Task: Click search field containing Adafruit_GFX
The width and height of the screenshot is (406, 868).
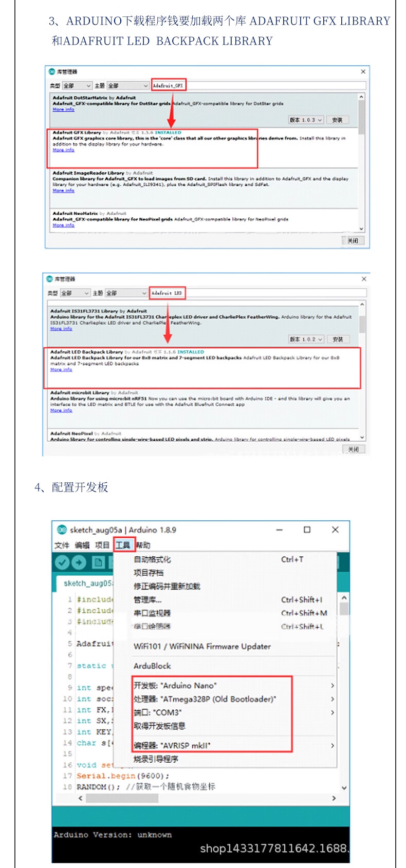Action: click(x=259, y=85)
